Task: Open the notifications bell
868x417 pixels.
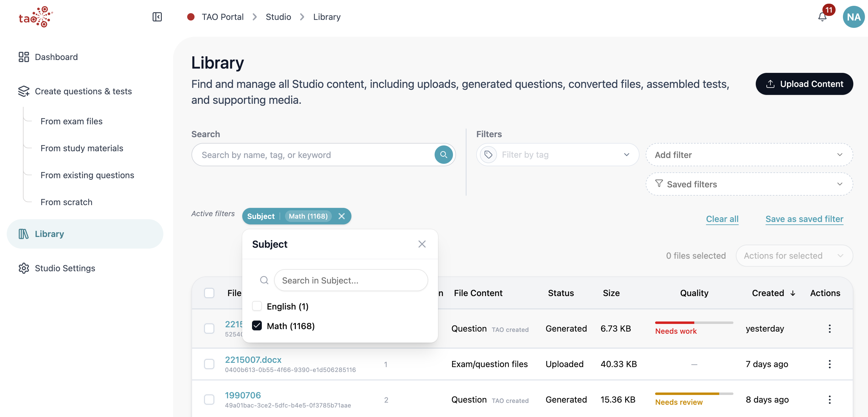Action: [822, 17]
